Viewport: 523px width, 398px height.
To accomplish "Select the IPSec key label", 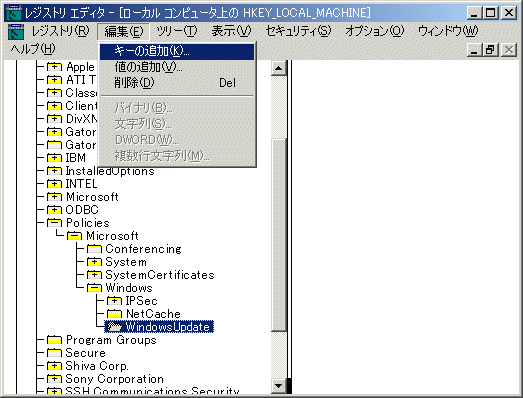I will (x=141, y=301).
